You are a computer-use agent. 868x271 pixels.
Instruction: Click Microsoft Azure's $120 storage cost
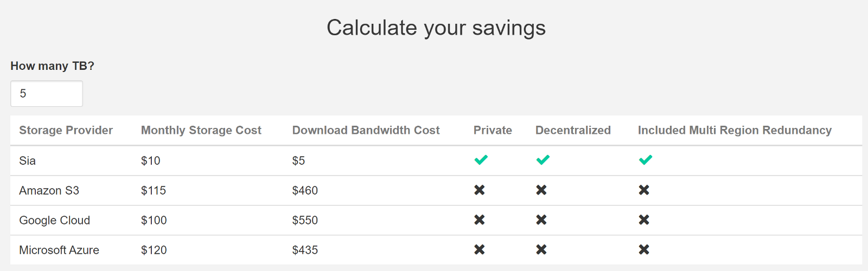click(154, 250)
